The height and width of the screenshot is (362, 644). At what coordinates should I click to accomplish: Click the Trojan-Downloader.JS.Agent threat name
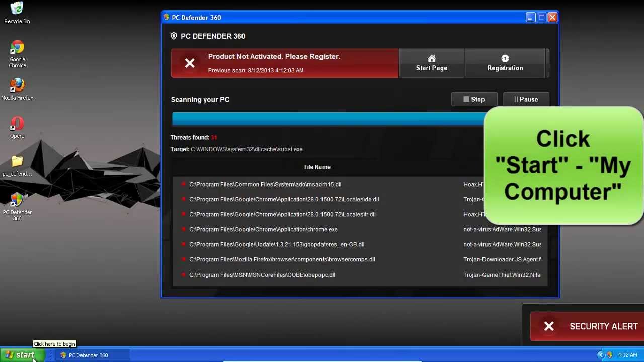click(502, 259)
